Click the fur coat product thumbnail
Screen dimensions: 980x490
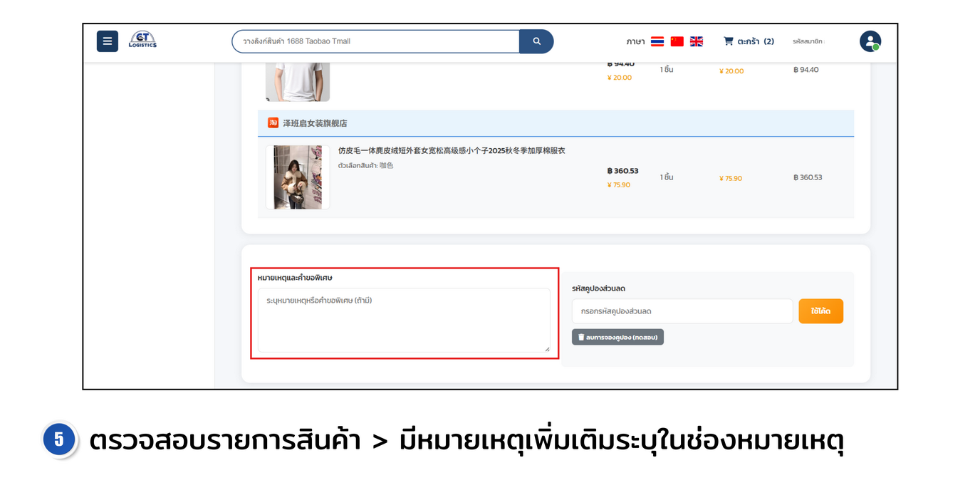click(x=298, y=177)
